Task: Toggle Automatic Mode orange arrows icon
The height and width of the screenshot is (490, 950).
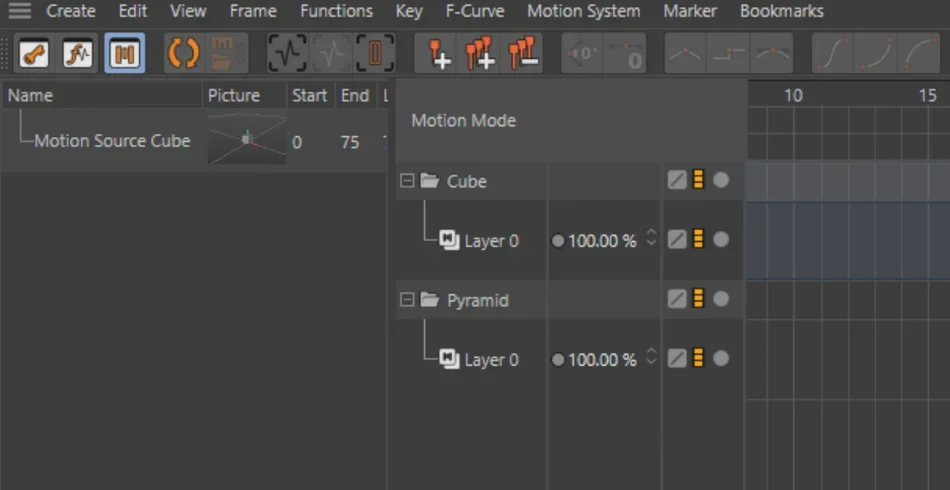Action: click(x=184, y=53)
